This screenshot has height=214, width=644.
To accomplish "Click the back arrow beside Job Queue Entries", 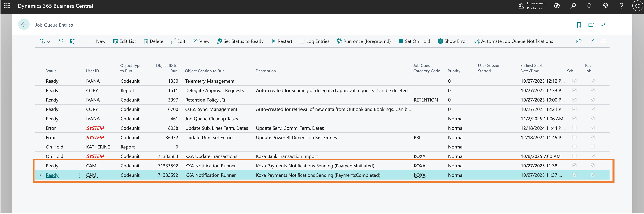I will [x=24, y=25].
